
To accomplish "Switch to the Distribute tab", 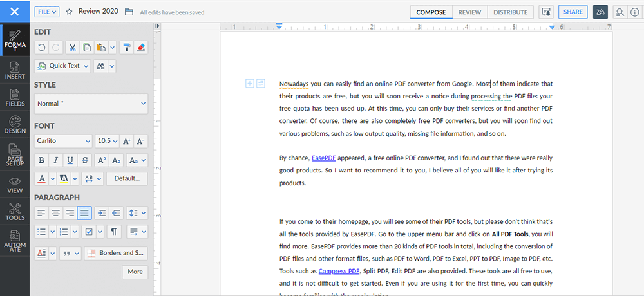I will pos(510,12).
